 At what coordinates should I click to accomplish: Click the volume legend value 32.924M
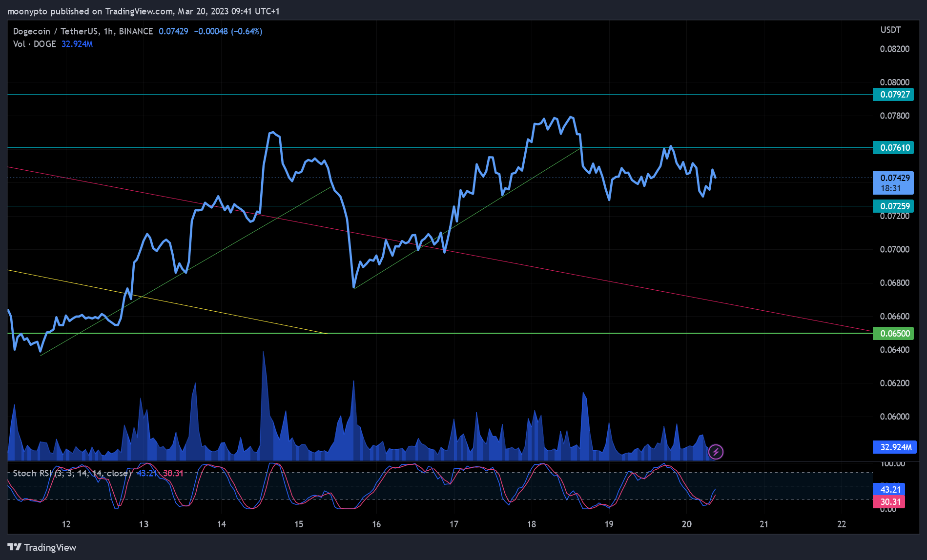point(77,44)
